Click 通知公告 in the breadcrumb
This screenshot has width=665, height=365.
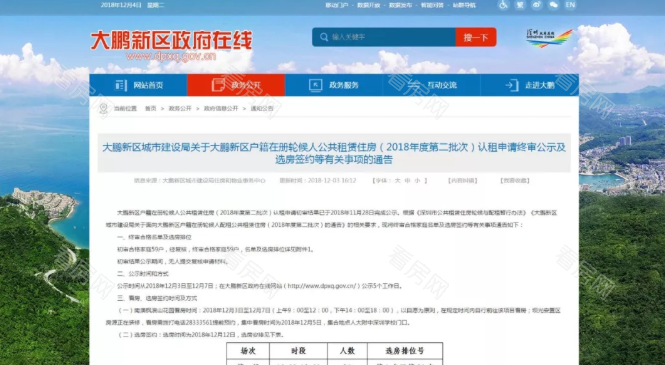tap(262, 109)
